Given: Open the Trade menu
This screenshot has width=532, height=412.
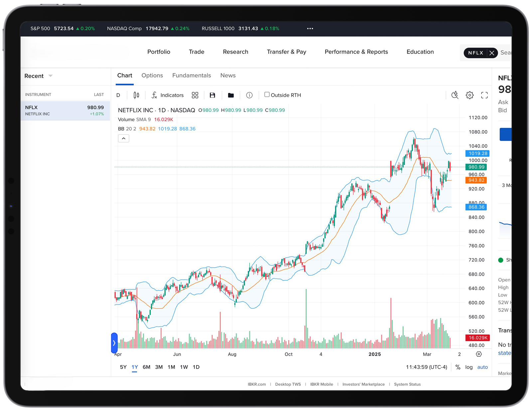Looking at the screenshot, I should point(197,52).
